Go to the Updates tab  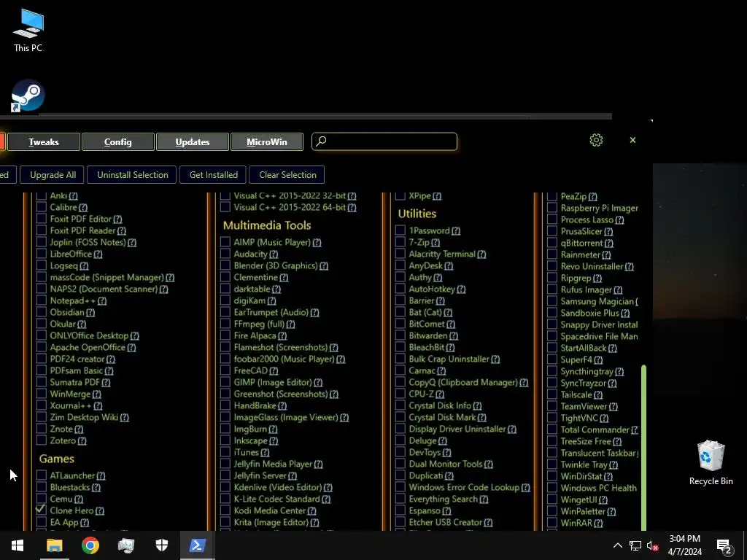tap(193, 142)
